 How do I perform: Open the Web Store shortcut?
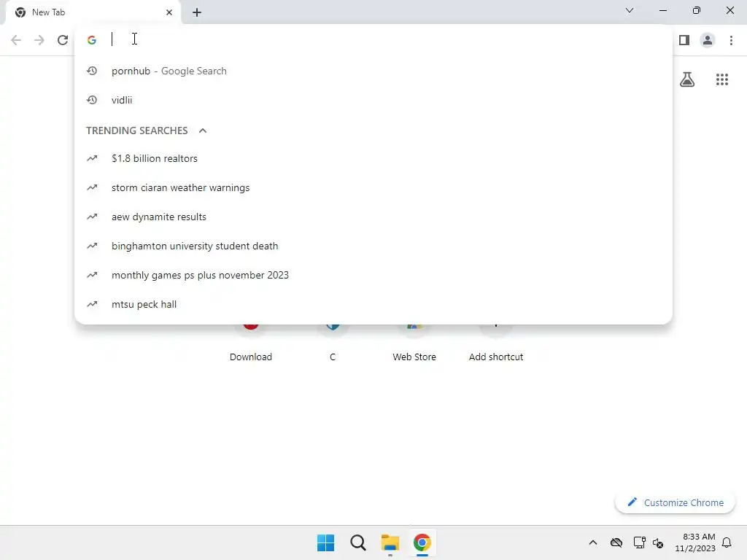(x=414, y=344)
